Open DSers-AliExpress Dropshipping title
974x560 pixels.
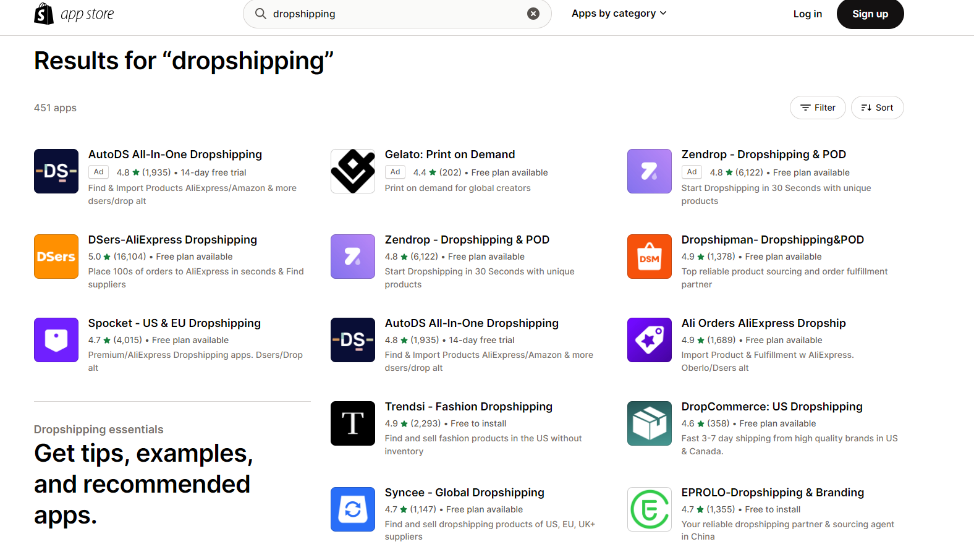pos(172,240)
